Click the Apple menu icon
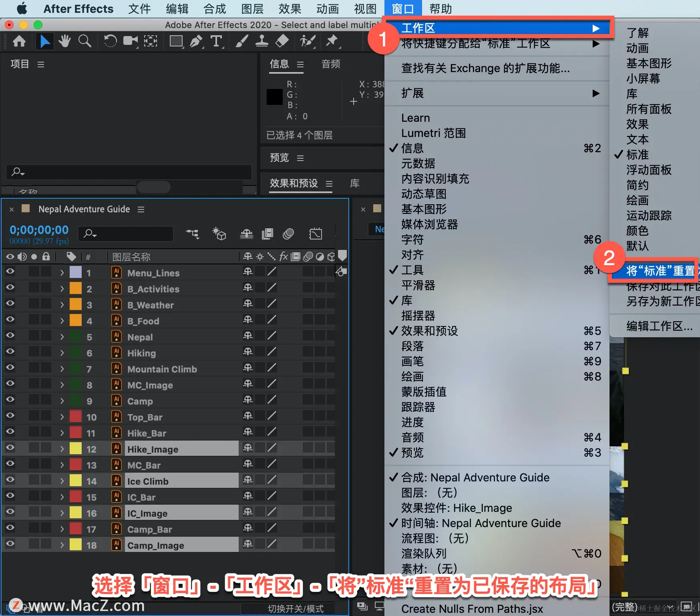 22,8
